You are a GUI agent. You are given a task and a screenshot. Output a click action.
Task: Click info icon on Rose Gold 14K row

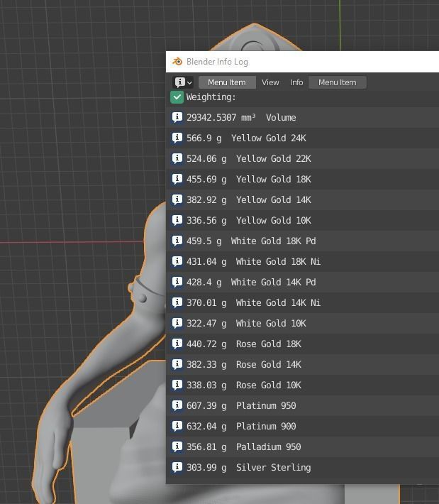(x=177, y=364)
